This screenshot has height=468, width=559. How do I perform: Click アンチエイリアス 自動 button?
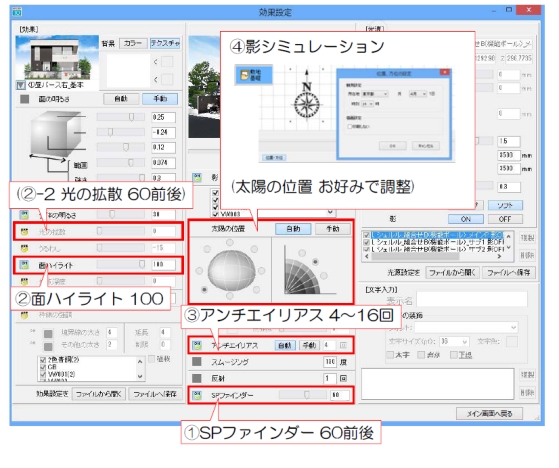(x=285, y=345)
